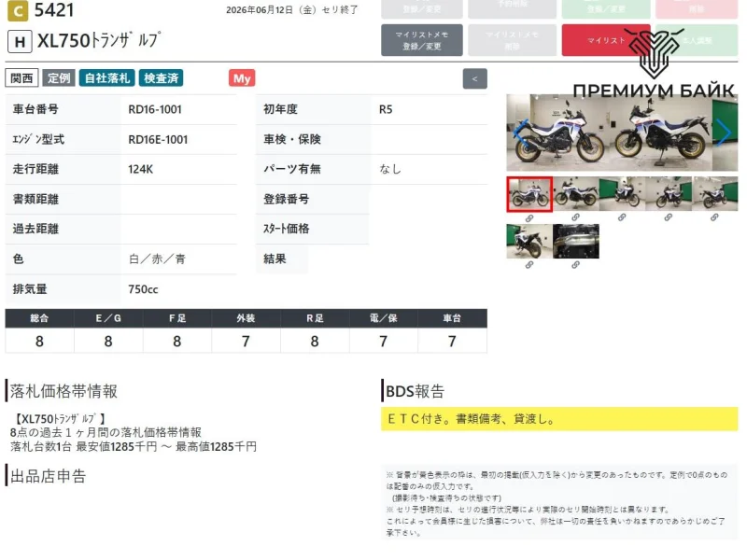Image resolution: width=747 pixels, height=560 pixels.
Task: Click the 検査済 tag
Action: pos(161,78)
